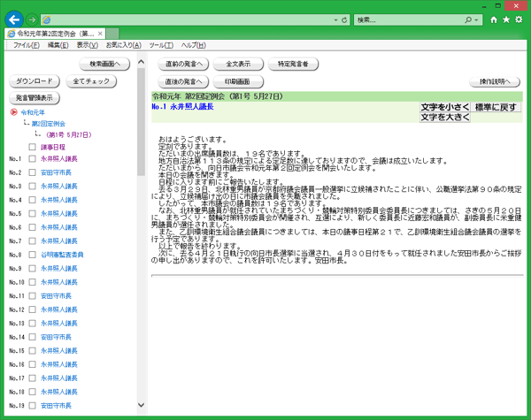The image size is (531, 420).
Task: Click the ダウンロード button
Action: [35, 81]
